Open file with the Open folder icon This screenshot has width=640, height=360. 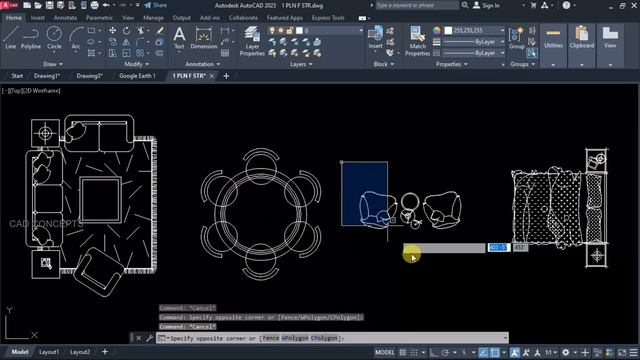coord(38,5)
